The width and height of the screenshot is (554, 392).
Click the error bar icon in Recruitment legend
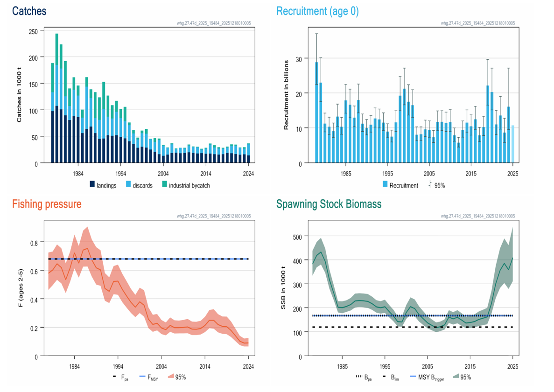429,185
